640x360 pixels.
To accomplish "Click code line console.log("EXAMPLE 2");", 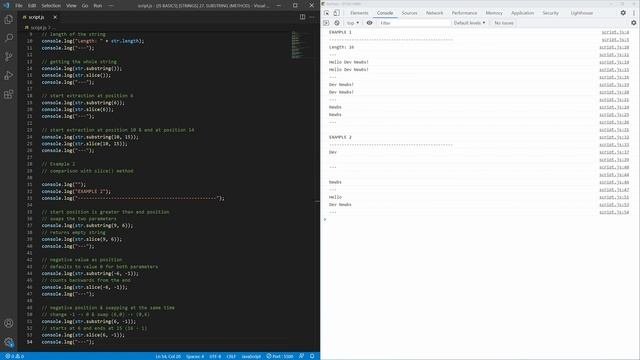I will pyautogui.click(x=76, y=191).
